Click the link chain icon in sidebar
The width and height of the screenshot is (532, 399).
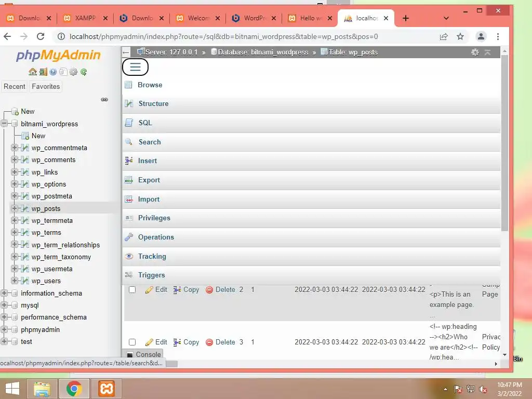104,99
